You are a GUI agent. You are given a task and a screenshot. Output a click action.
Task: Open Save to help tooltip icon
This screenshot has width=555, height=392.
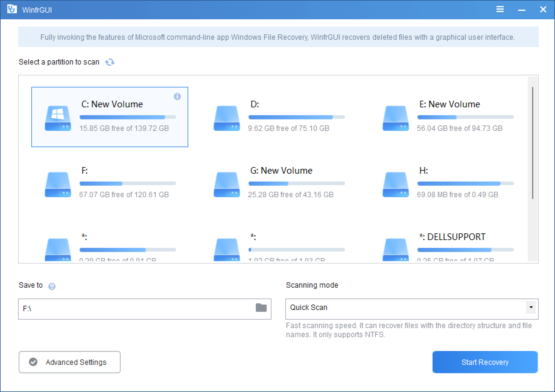pyautogui.click(x=52, y=286)
